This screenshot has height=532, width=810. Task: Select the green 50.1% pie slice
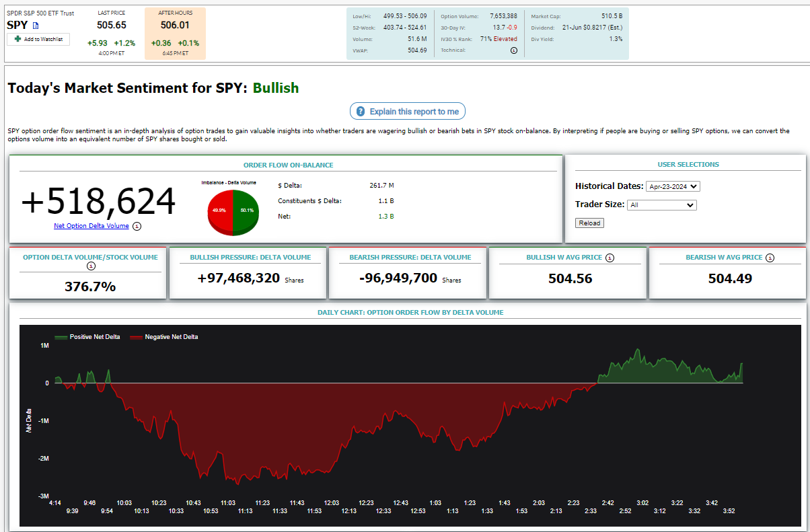[x=245, y=211]
